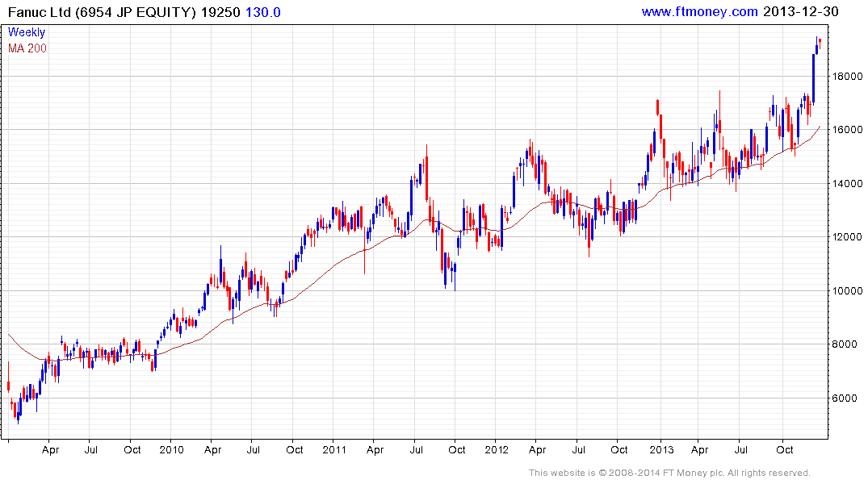Click the 14000 price axis label

click(848, 184)
